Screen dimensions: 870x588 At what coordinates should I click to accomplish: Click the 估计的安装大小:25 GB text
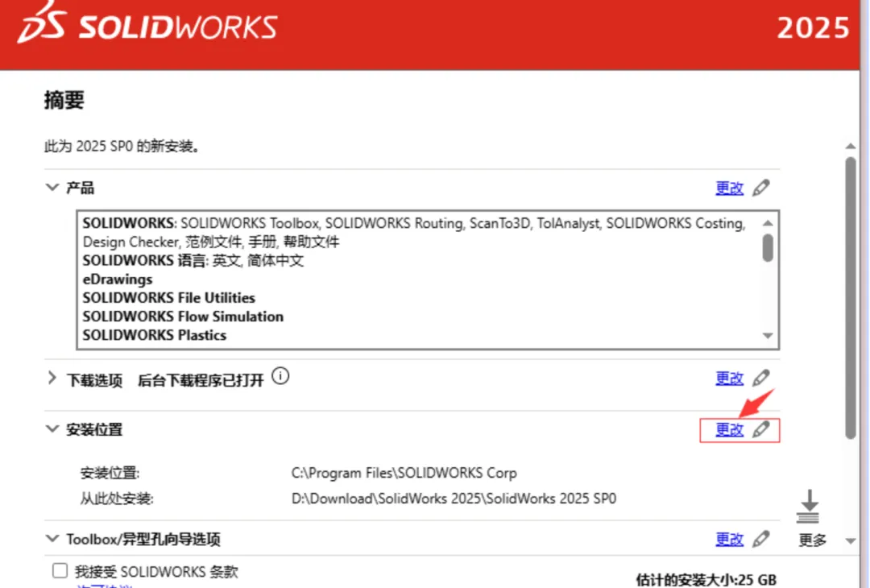(x=706, y=580)
